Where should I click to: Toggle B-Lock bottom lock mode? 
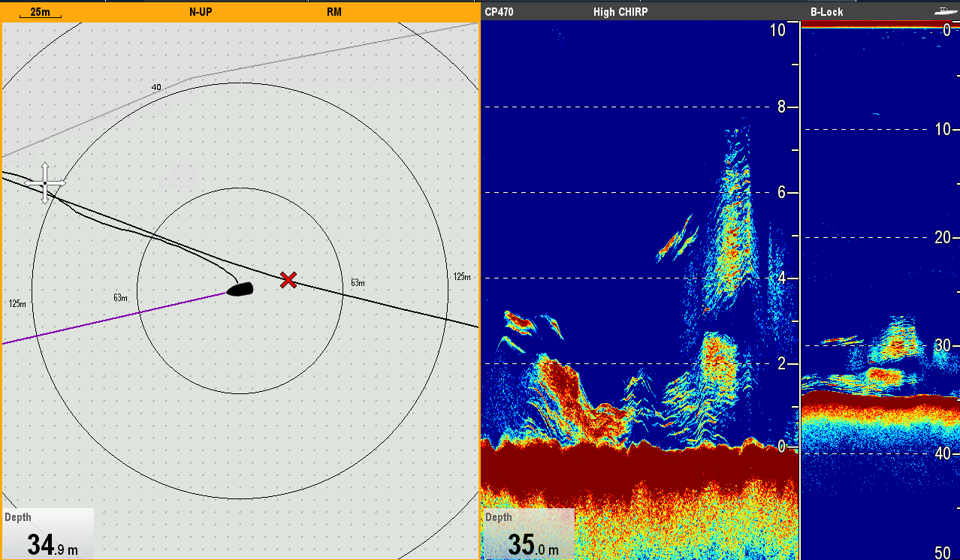tap(826, 12)
